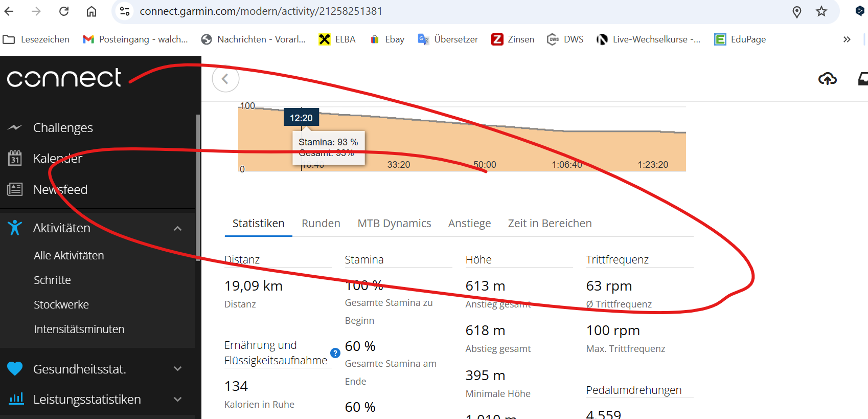Open the Intensitätsminuten link
Viewport: 868px width, 419px height.
coord(79,329)
